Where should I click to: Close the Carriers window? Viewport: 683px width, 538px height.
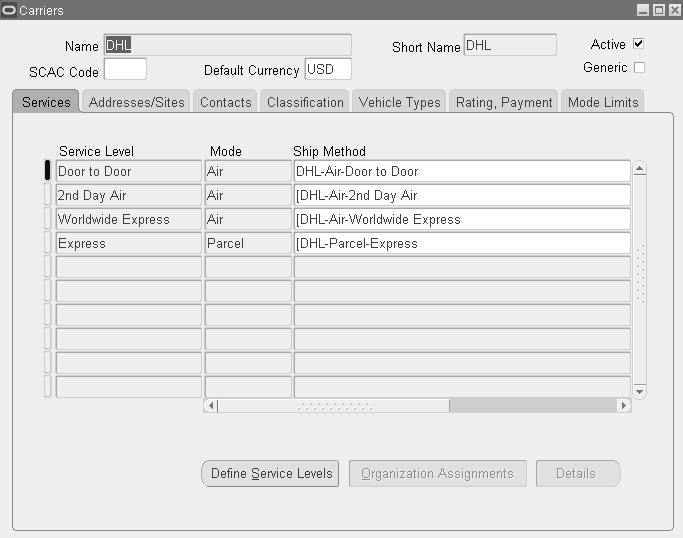pyautogui.click(x=675, y=10)
